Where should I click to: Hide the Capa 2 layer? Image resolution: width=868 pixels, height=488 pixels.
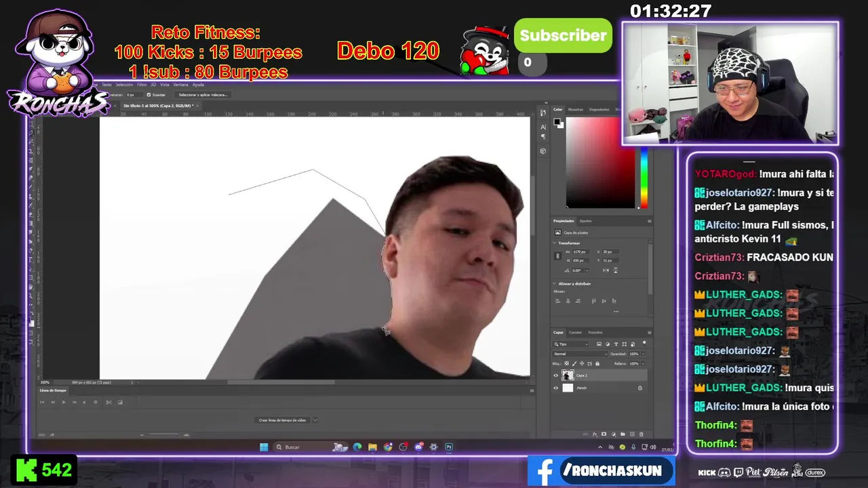pyautogui.click(x=555, y=375)
